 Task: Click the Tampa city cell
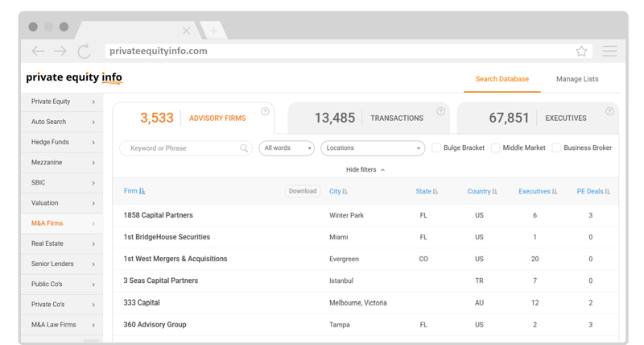[339, 325]
